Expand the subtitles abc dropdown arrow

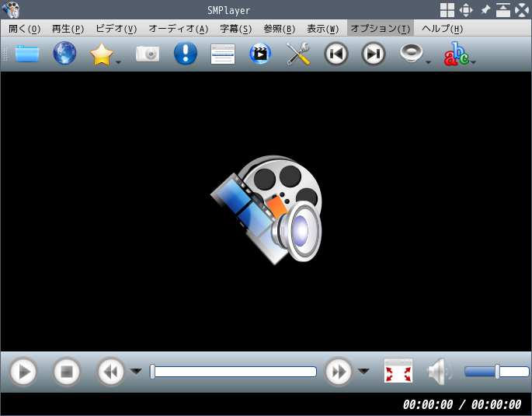[474, 62]
